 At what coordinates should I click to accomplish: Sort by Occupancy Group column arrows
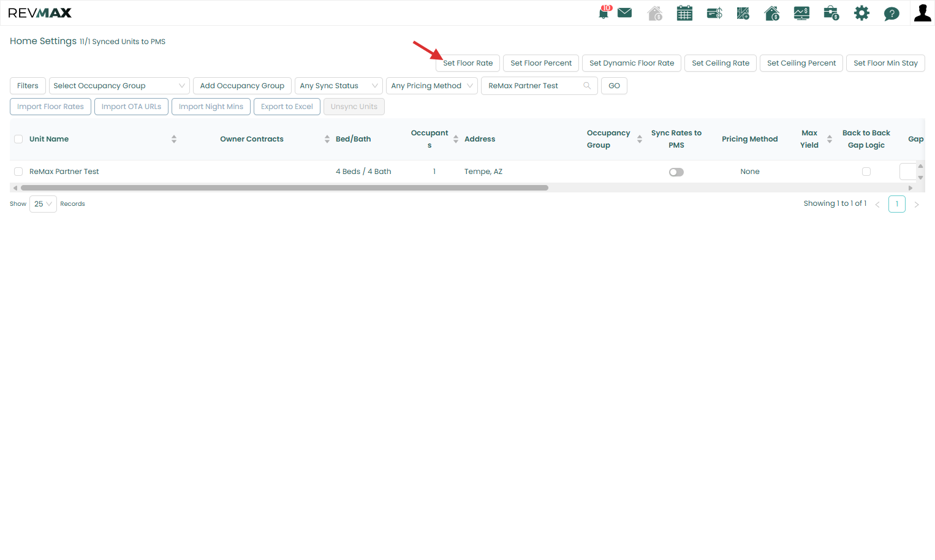(x=640, y=139)
